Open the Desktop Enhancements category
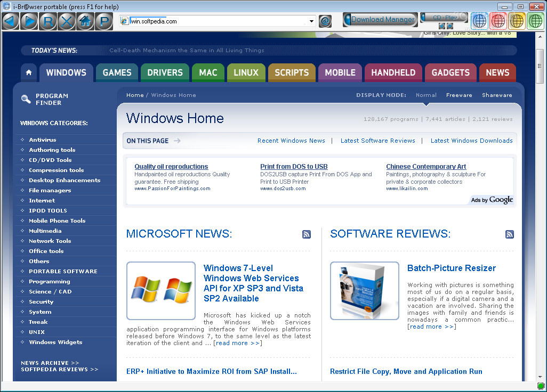 point(65,180)
